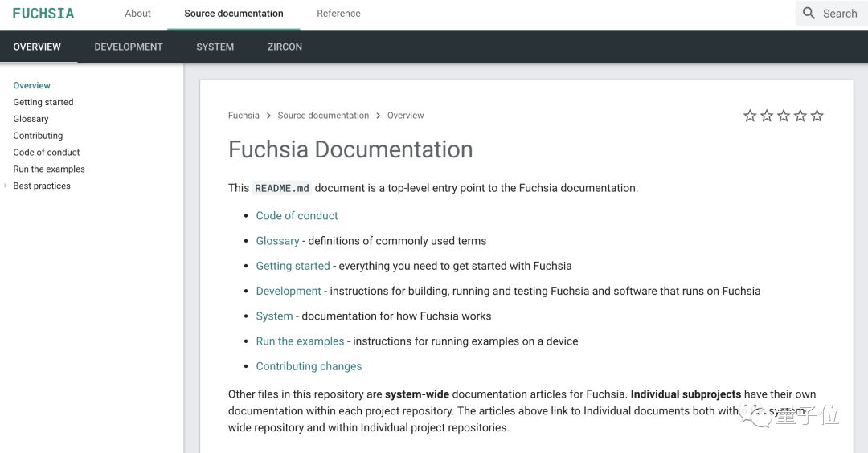Rate the page five stars
The width and height of the screenshot is (868, 453).
(x=817, y=116)
